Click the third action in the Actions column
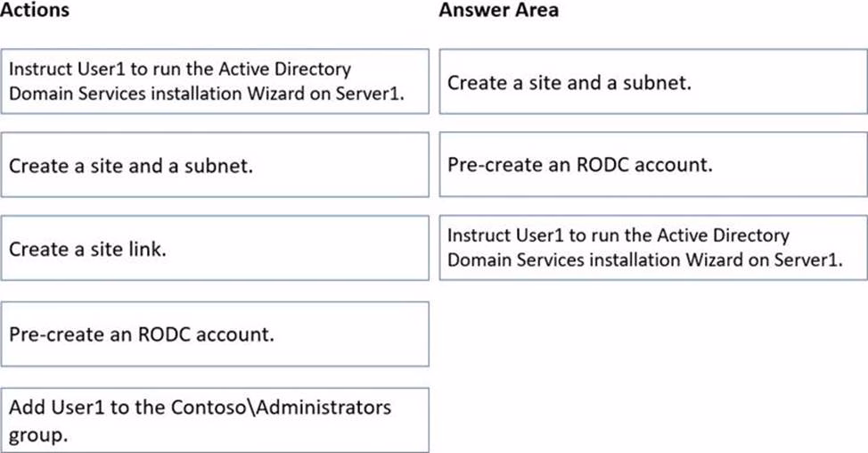Screen dimensions: 868x453 pos(215,249)
